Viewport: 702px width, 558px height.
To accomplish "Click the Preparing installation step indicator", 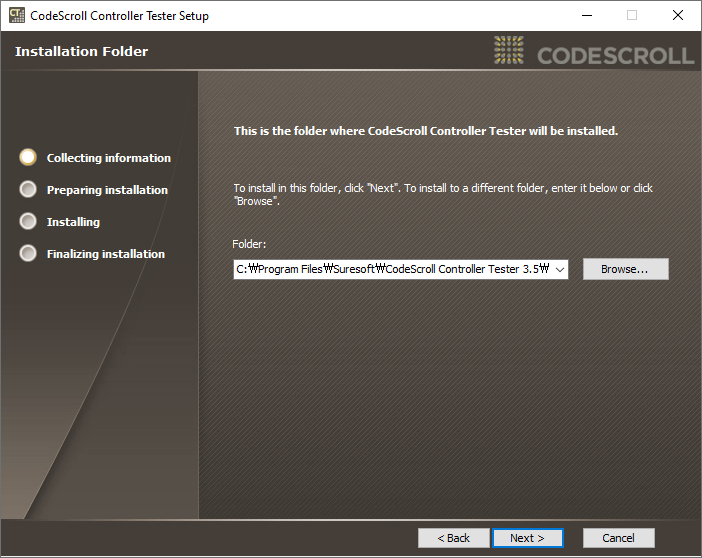I will (x=28, y=189).
